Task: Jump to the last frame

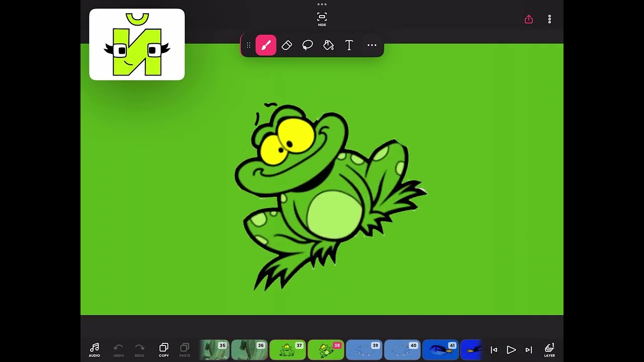Action: [x=528, y=350]
